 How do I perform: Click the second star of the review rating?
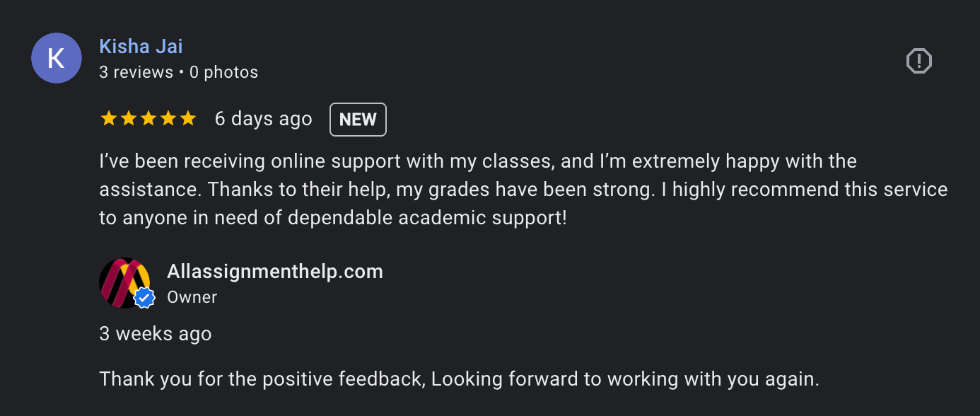pos(129,118)
